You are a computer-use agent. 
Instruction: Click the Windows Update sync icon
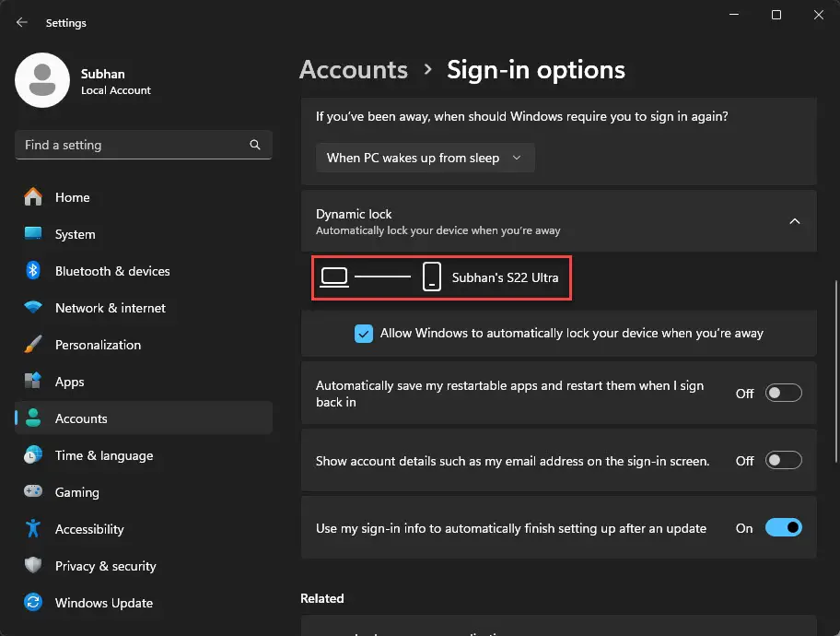coord(33,602)
